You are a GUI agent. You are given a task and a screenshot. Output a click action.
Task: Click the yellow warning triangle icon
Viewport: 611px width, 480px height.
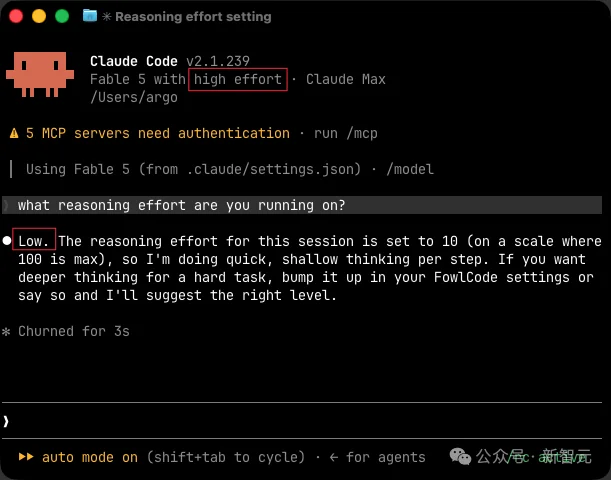coord(14,134)
